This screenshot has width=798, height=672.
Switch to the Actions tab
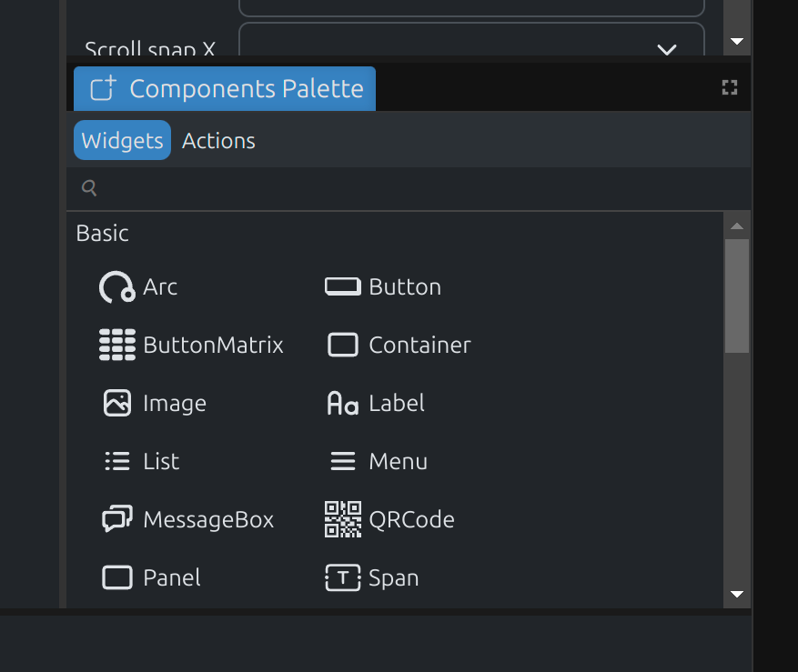click(218, 141)
